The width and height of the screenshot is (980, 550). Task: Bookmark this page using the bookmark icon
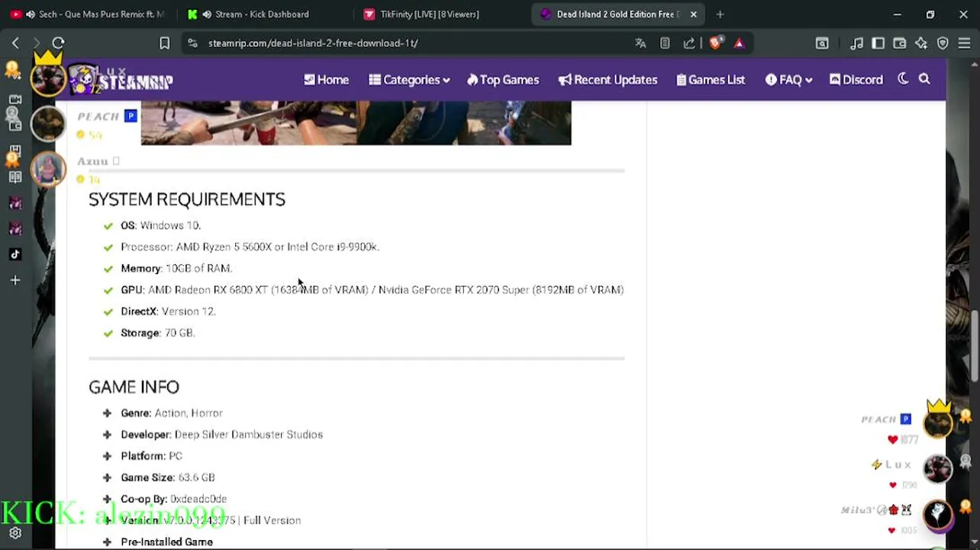(164, 44)
